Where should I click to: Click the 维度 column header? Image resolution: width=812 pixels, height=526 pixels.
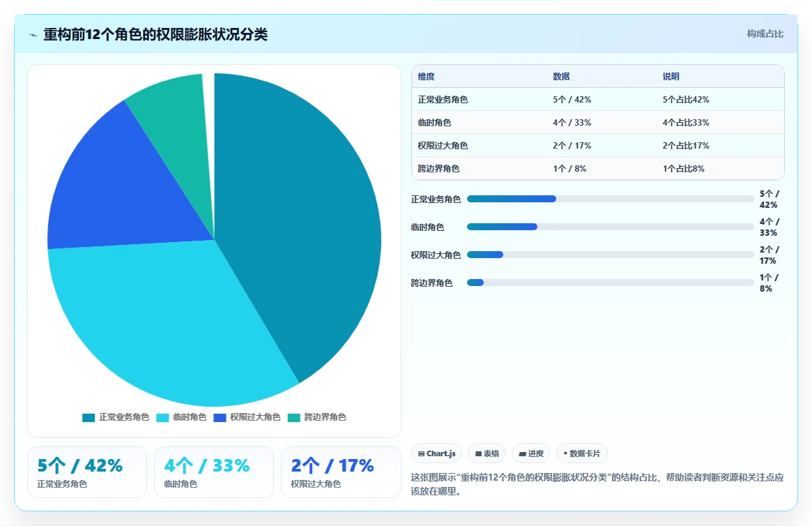[x=426, y=77]
